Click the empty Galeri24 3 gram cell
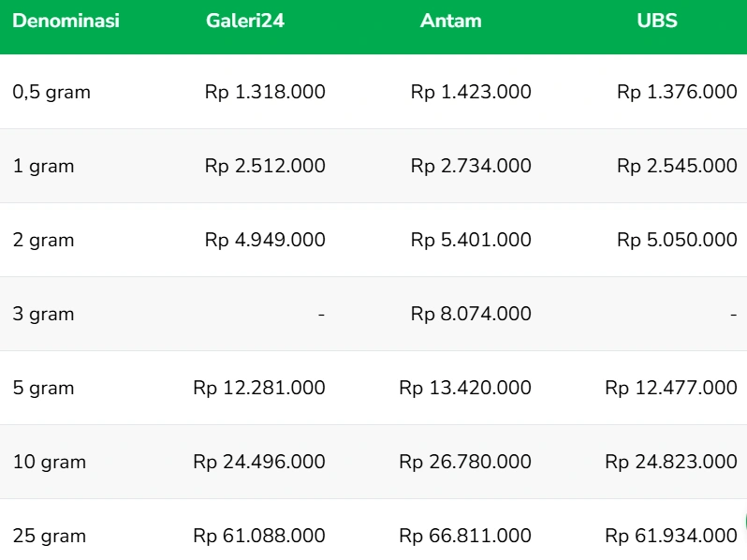Screen dimensions: 747x560 (x=321, y=314)
